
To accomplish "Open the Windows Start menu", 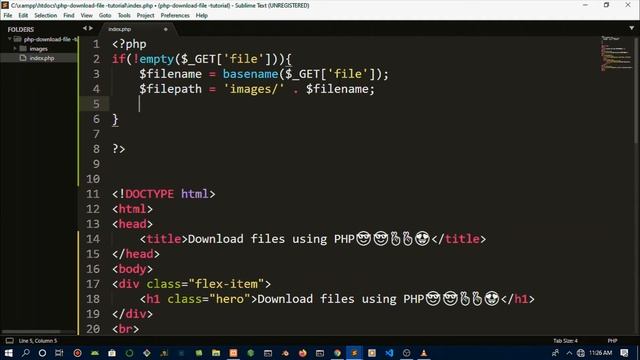I will pos(8,353).
